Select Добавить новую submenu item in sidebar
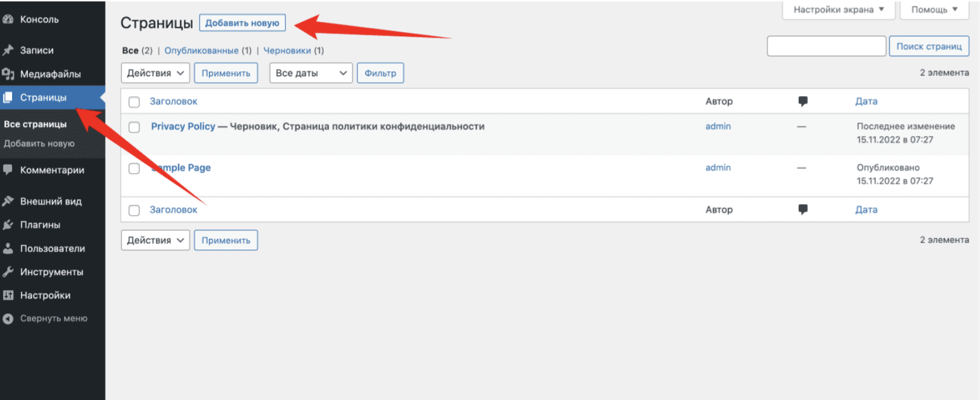Image resolution: width=980 pixels, height=400 pixels. click(x=39, y=143)
